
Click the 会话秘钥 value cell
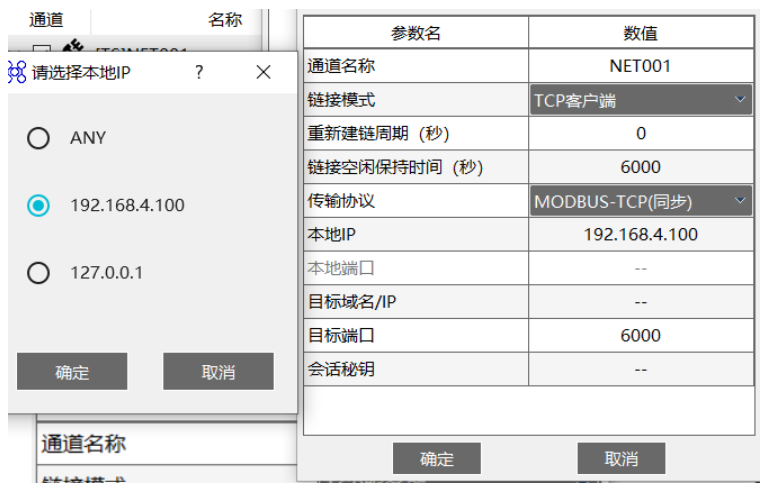point(641,369)
